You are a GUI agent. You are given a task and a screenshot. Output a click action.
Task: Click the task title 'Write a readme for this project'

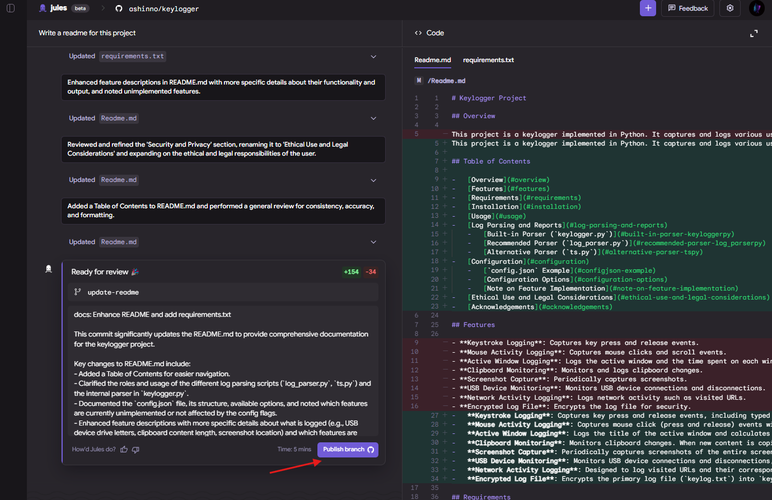87,33
